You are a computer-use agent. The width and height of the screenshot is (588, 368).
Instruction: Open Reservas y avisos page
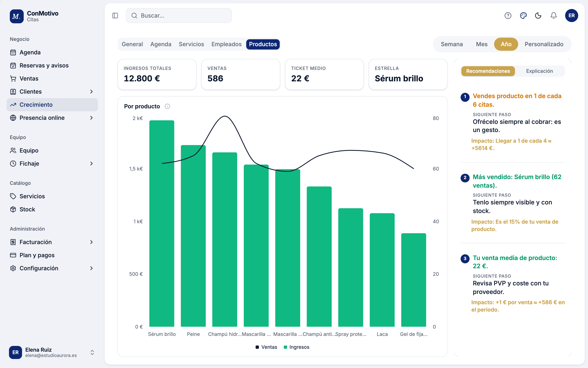coord(52,65)
